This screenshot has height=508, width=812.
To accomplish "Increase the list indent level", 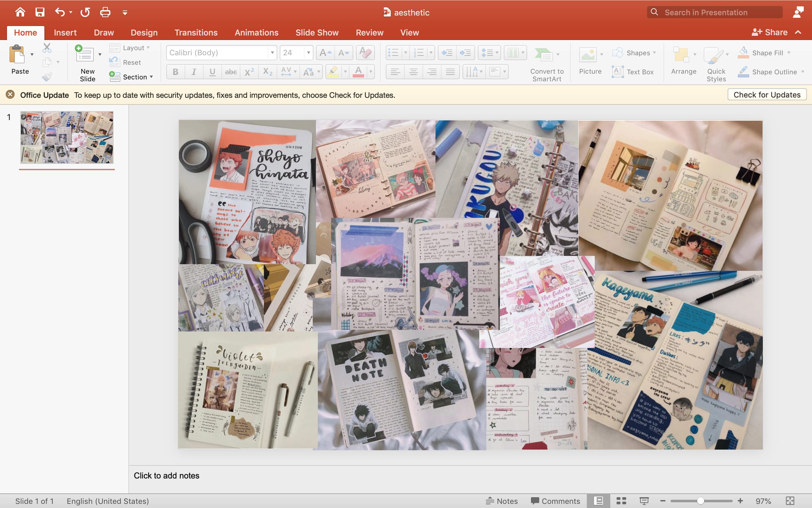I will coord(465,53).
